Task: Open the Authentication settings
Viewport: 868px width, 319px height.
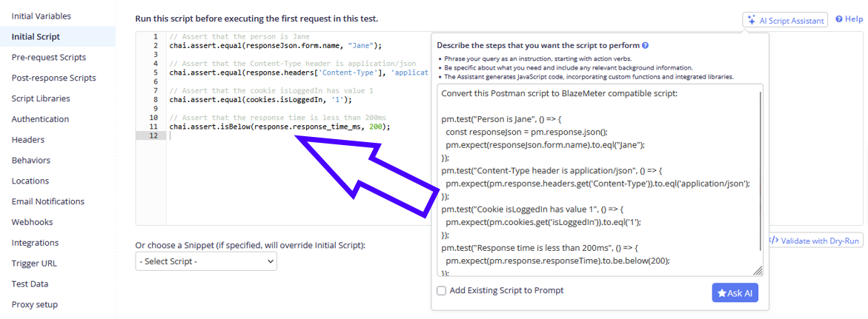Action: (x=40, y=119)
